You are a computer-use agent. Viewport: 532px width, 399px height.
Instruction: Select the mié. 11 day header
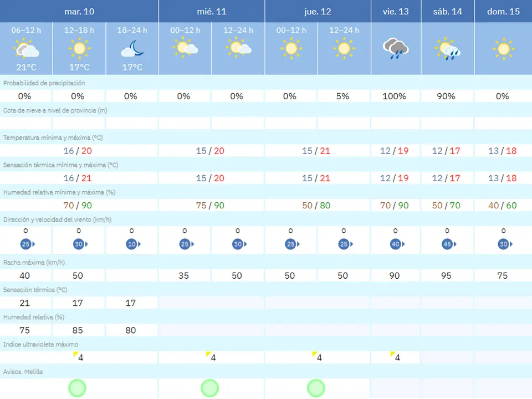(212, 11)
